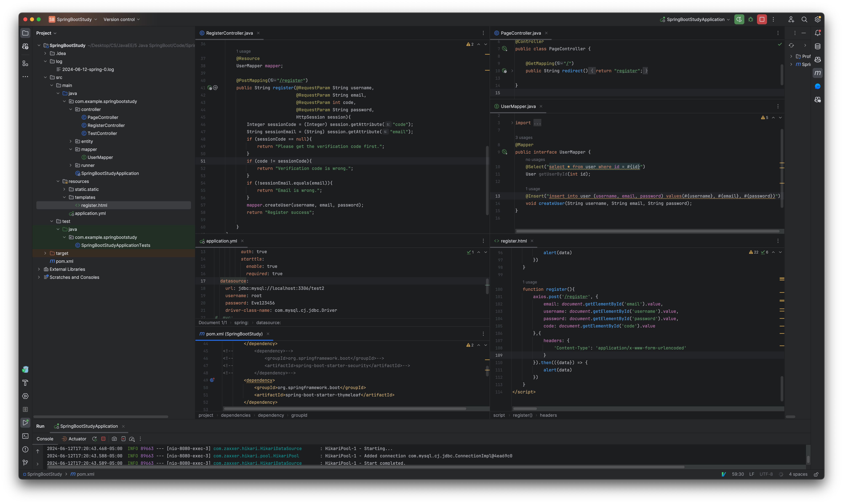
Task: Collapse the SpringBootStudy root project node
Action: point(39,45)
